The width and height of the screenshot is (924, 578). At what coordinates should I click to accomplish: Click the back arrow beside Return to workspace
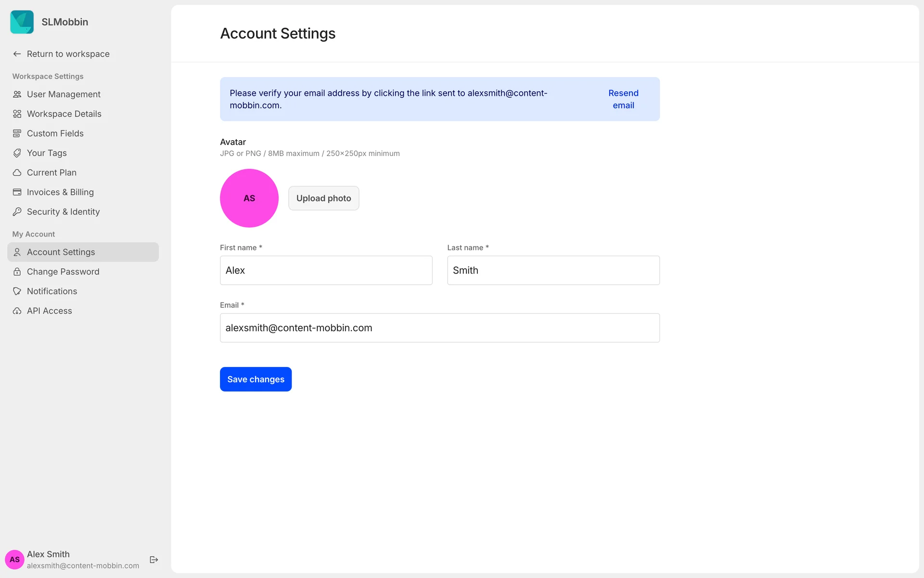click(x=17, y=54)
